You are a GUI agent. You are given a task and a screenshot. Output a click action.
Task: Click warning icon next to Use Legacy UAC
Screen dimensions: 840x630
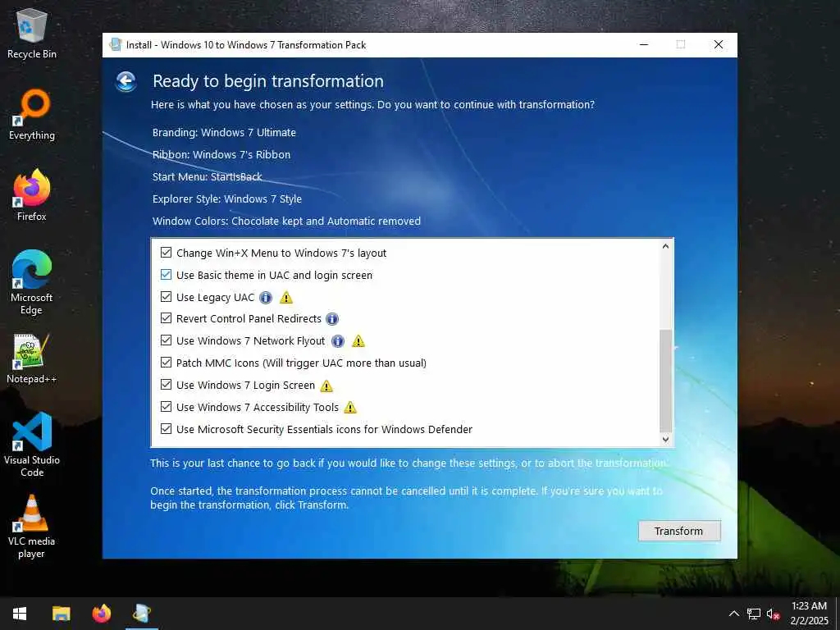(x=286, y=297)
